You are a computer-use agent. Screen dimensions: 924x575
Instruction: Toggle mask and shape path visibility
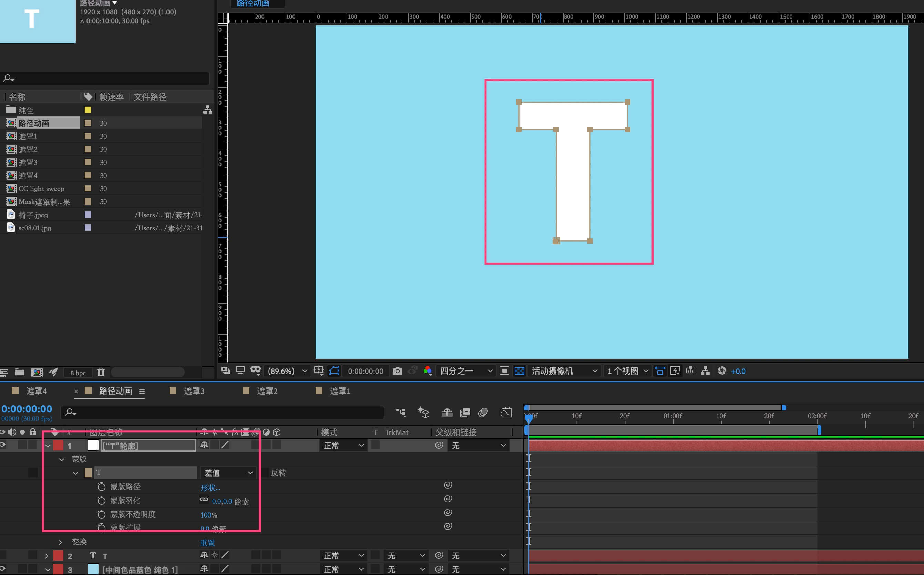(x=334, y=371)
